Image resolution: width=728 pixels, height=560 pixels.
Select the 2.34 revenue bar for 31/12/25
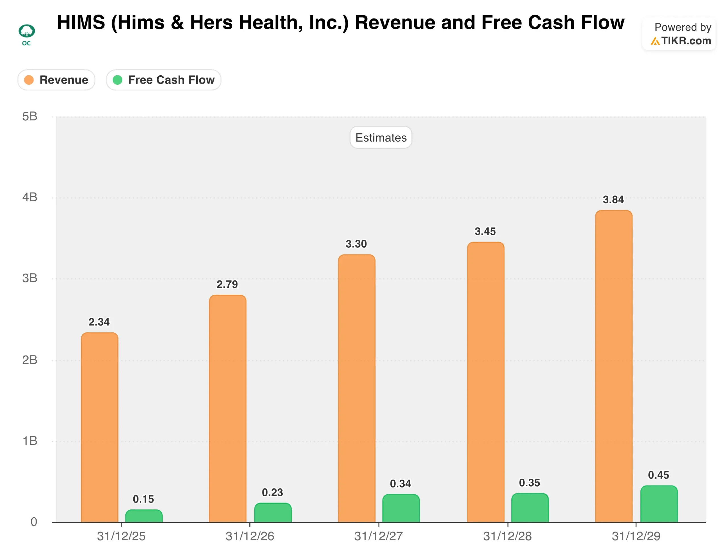point(100,427)
